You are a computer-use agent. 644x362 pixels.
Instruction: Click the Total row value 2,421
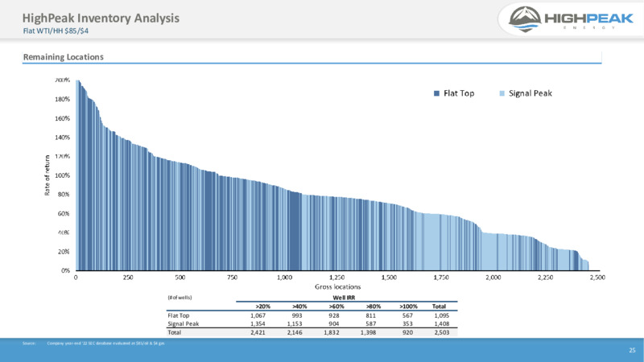tap(258, 332)
